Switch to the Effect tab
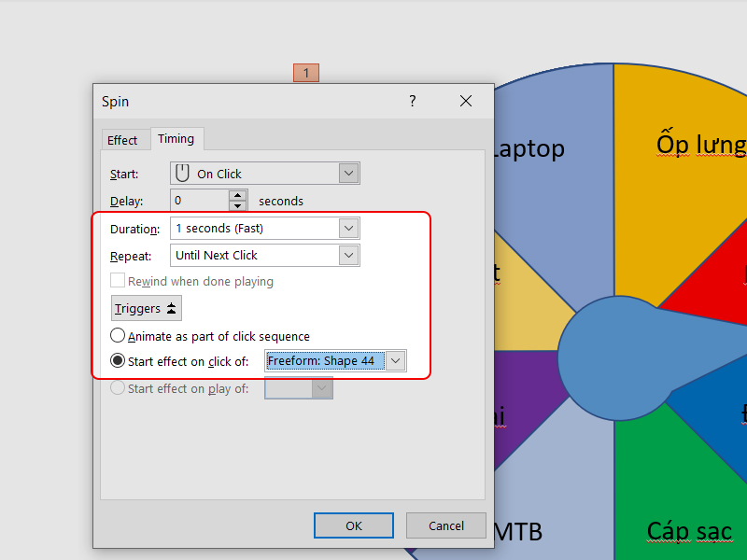The image size is (747, 560). (122, 140)
